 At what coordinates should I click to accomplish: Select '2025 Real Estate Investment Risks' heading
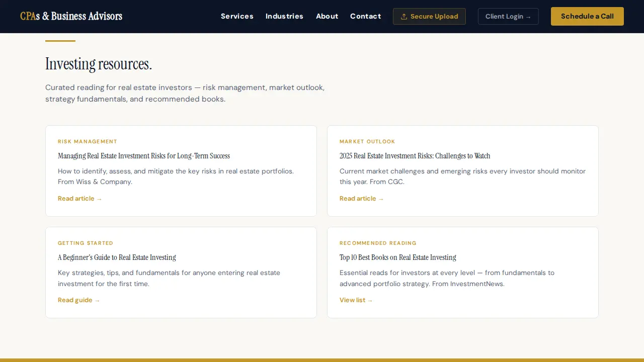click(415, 156)
